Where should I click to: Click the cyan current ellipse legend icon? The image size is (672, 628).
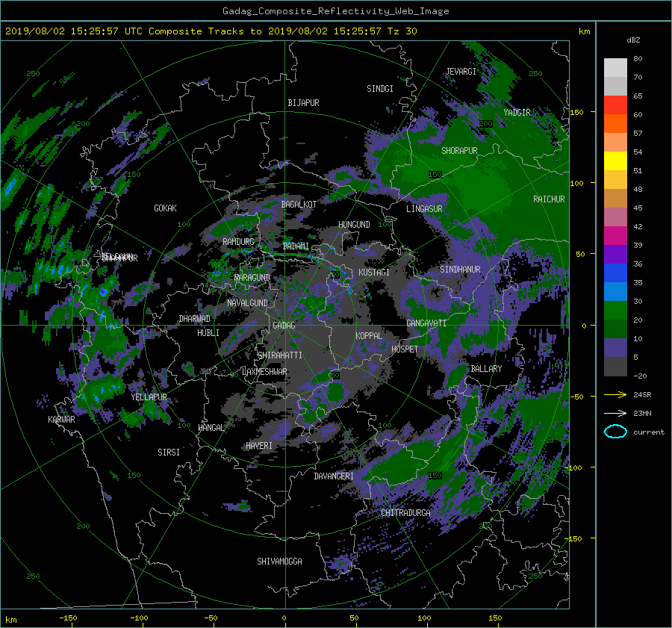coord(615,432)
